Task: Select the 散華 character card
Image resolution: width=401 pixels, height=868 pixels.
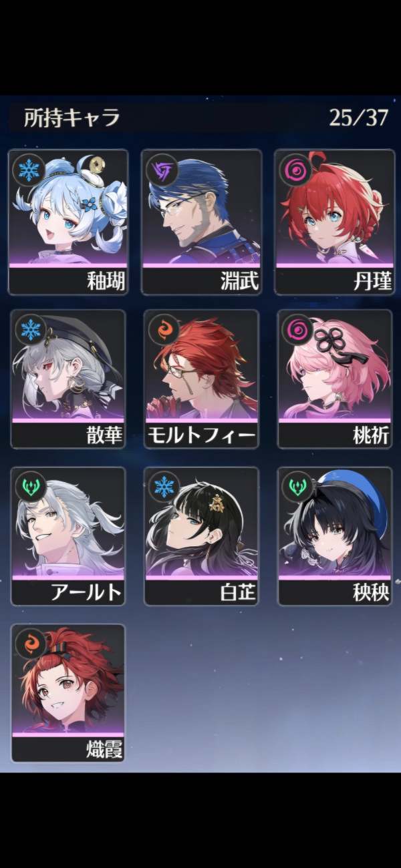Action: tap(68, 379)
